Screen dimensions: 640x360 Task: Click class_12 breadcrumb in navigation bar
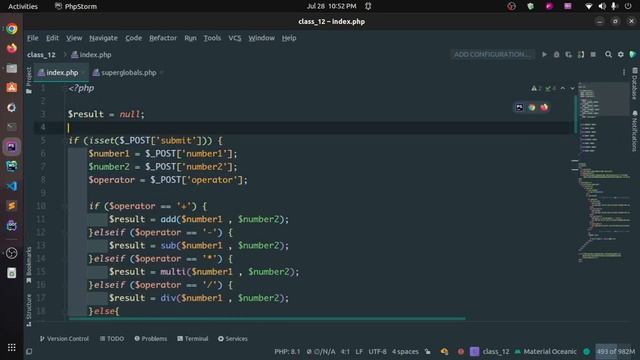click(x=41, y=55)
